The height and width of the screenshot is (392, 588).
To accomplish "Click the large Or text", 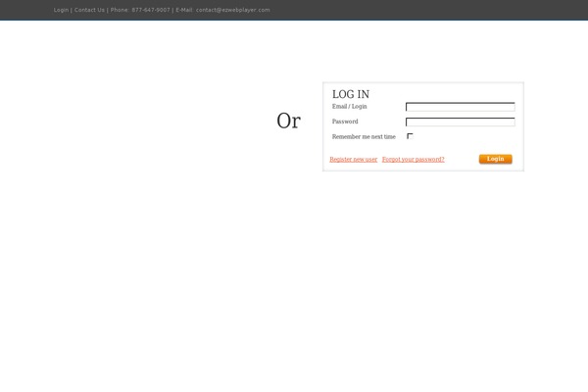I will click(288, 121).
